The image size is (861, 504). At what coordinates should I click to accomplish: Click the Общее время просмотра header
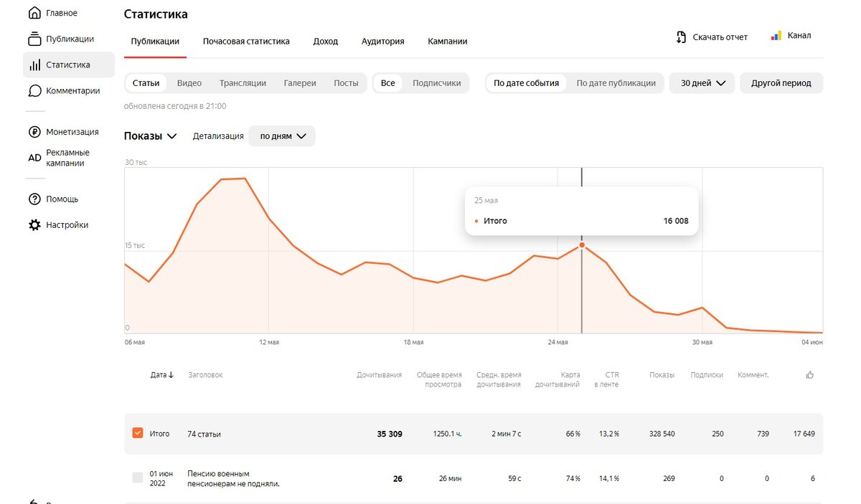tap(439, 379)
